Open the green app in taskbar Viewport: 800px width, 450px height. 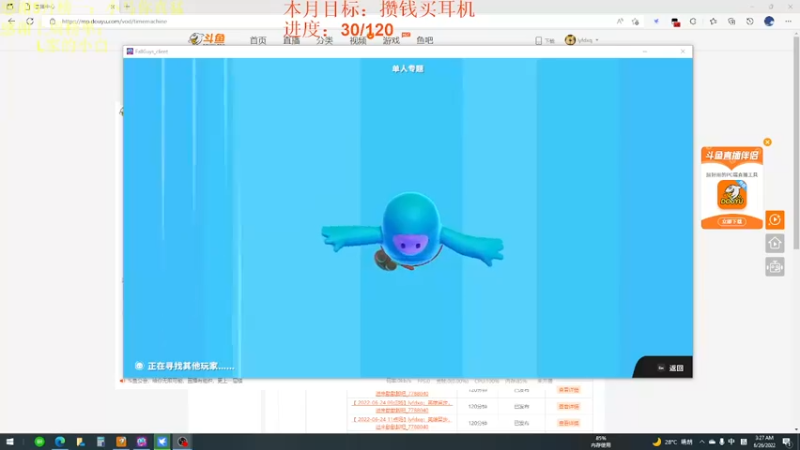click(39, 442)
